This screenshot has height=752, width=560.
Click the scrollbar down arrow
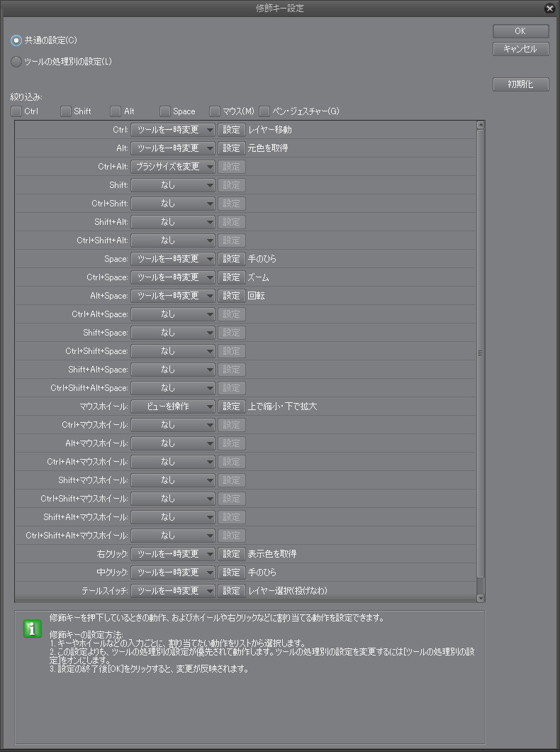point(481,598)
